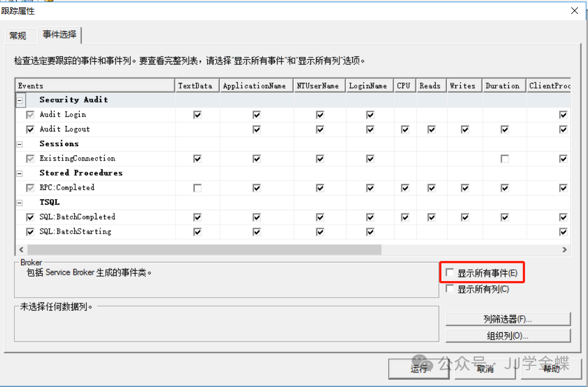Select the RPC:Completed event name
This screenshot has height=387, width=588.
coord(67,188)
